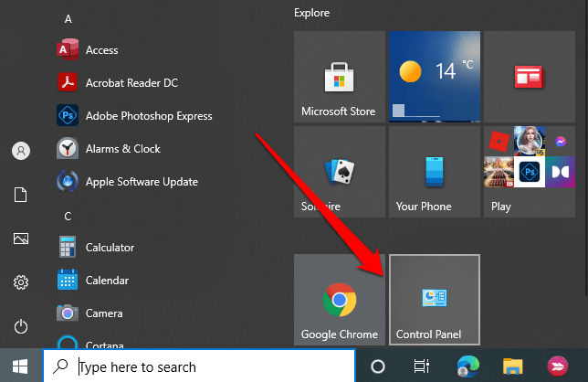Open Photoshop Express icon in Play tile

[530, 172]
